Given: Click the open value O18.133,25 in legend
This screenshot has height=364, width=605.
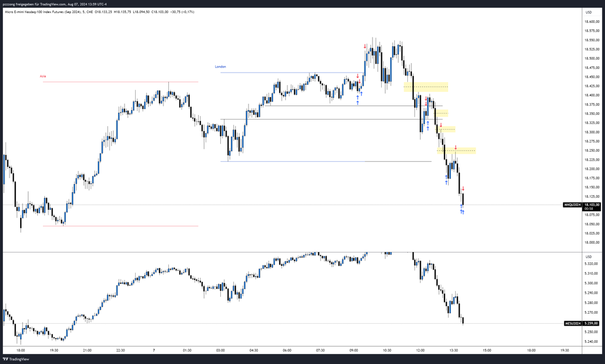Looking at the screenshot, I should [103, 11].
